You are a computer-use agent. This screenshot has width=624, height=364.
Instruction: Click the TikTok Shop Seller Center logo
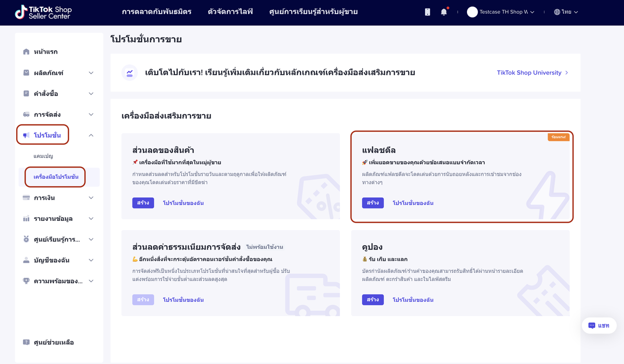click(43, 12)
